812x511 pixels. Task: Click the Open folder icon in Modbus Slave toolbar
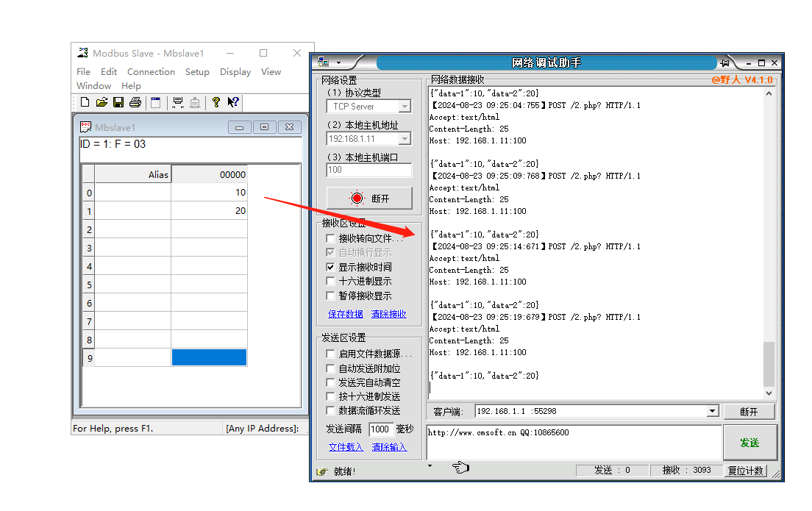click(101, 102)
